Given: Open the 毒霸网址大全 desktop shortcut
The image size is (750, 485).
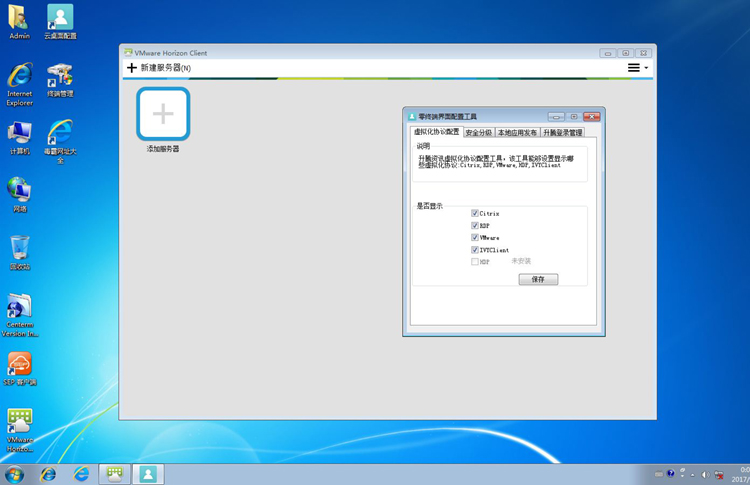Looking at the screenshot, I should click(x=60, y=142).
